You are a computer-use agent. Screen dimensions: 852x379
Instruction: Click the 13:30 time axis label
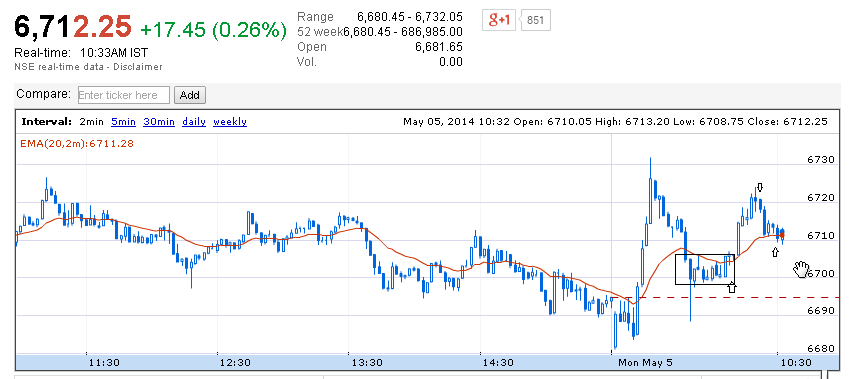pos(367,362)
